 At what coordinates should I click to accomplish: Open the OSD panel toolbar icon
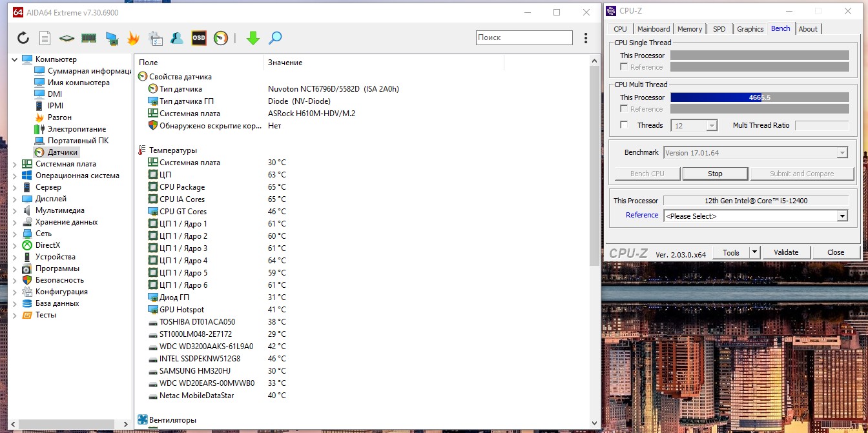tap(199, 38)
